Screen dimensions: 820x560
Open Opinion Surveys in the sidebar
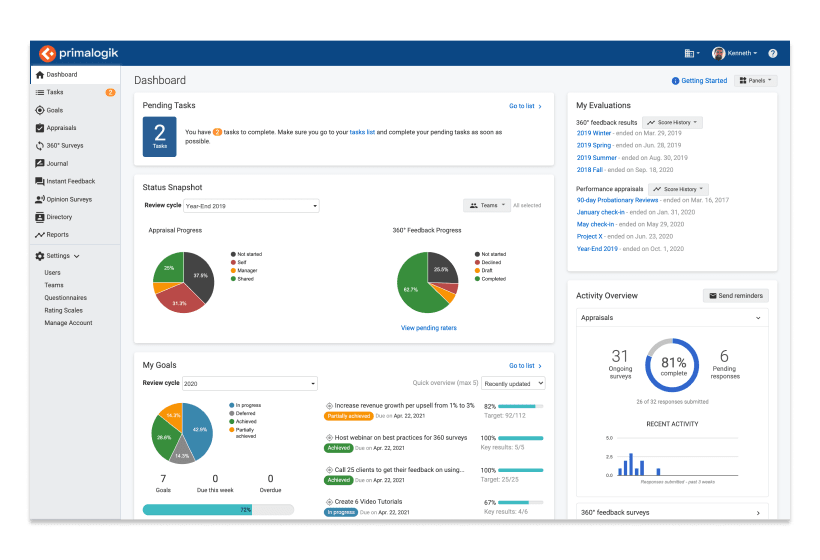pyautogui.click(x=68, y=199)
